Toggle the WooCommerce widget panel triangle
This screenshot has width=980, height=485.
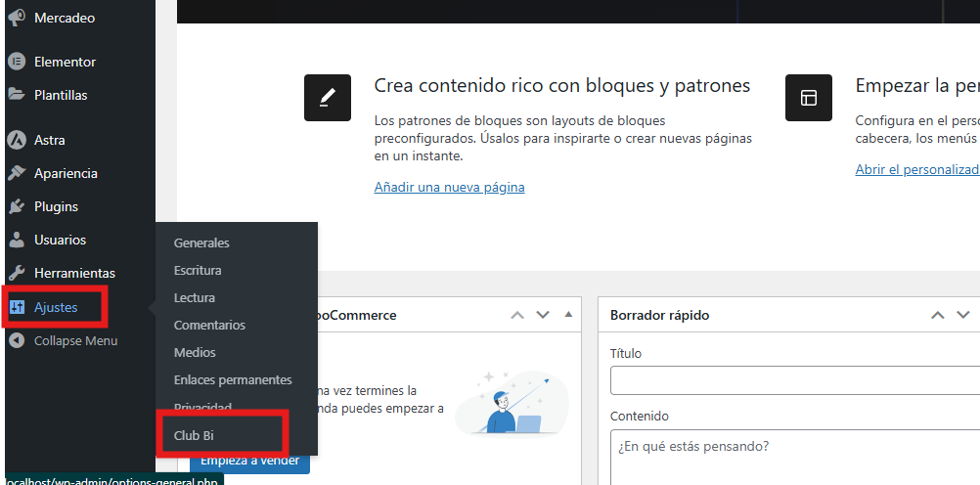coord(568,315)
